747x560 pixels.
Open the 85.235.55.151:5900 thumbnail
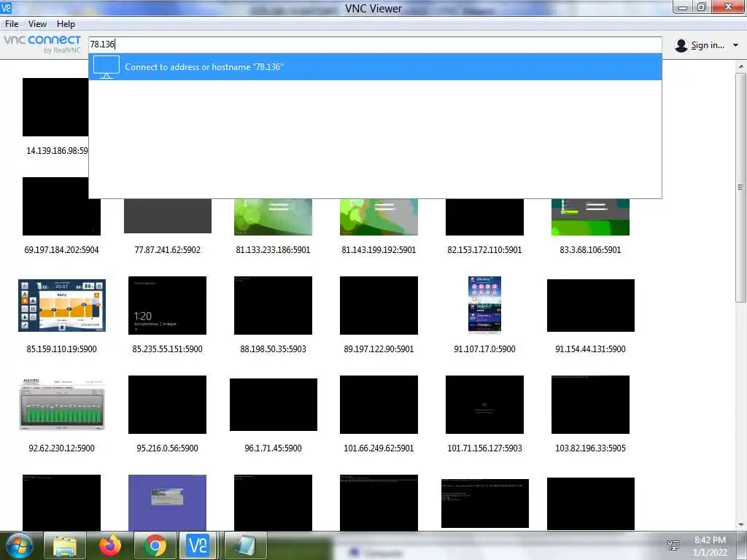coord(167,306)
